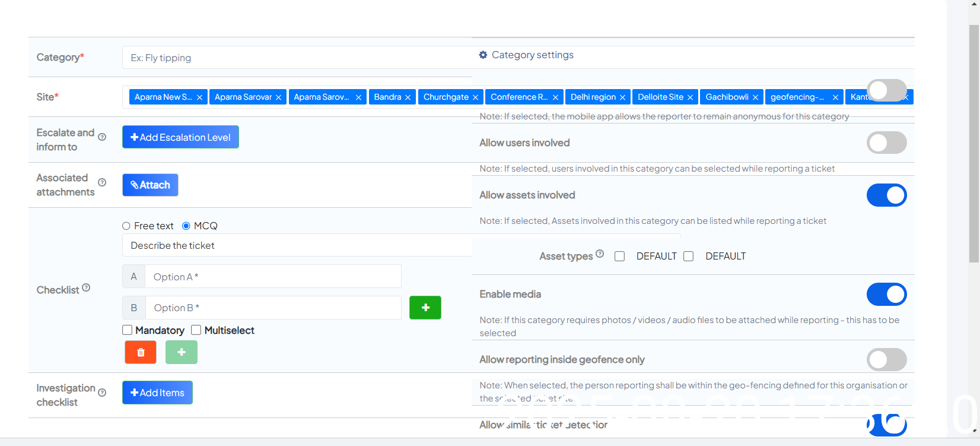980x446 pixels.
Task: Click the help icon beside Asset types
Action: click(600, 254)
